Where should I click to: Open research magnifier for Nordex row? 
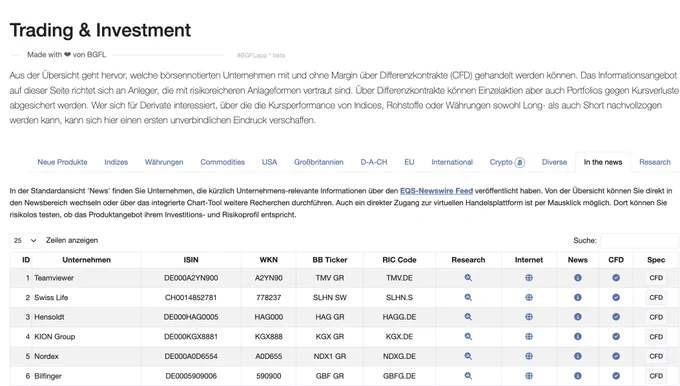[x=468, y=356]
